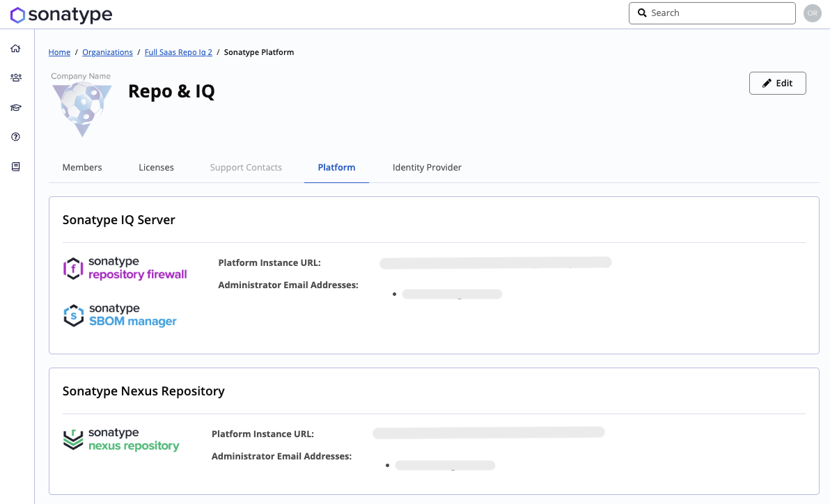830x504 pixels.
Task: Click the Sonatype SBOM Manager logo
Action: [x=120, y=315]
